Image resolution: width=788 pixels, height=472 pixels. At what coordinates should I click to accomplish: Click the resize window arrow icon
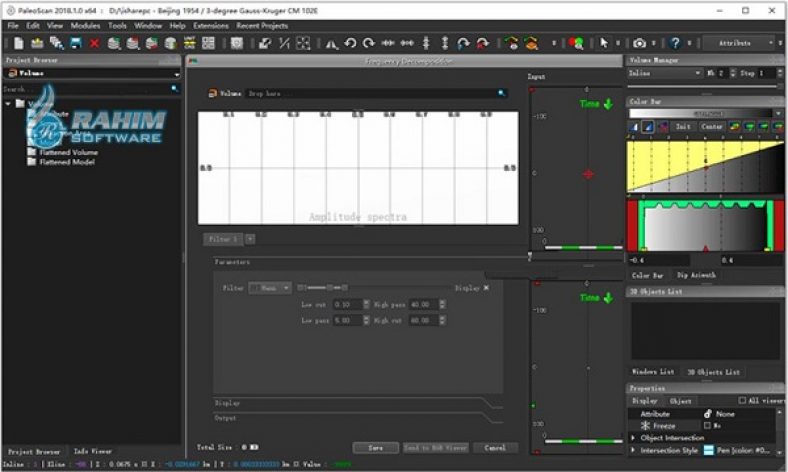pos(265,44)
